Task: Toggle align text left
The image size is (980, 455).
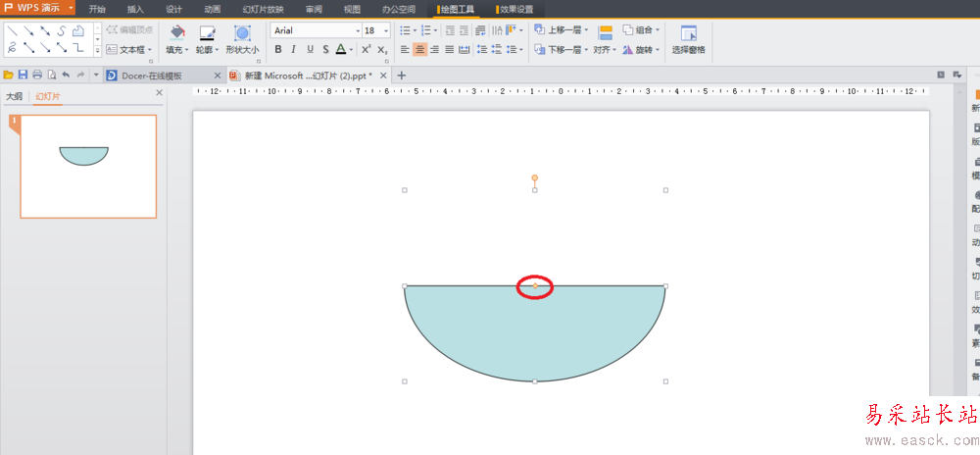Action: coord(405,49)
